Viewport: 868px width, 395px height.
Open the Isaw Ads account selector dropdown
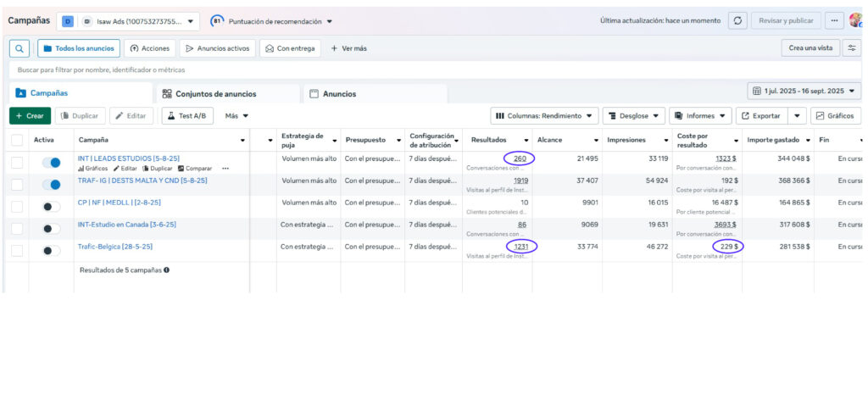coord(140,20)
